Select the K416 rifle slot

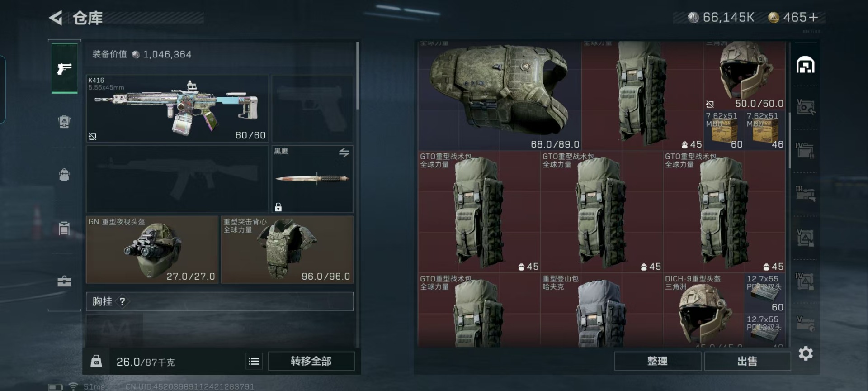pyautogui.click(x=177, y=109)
